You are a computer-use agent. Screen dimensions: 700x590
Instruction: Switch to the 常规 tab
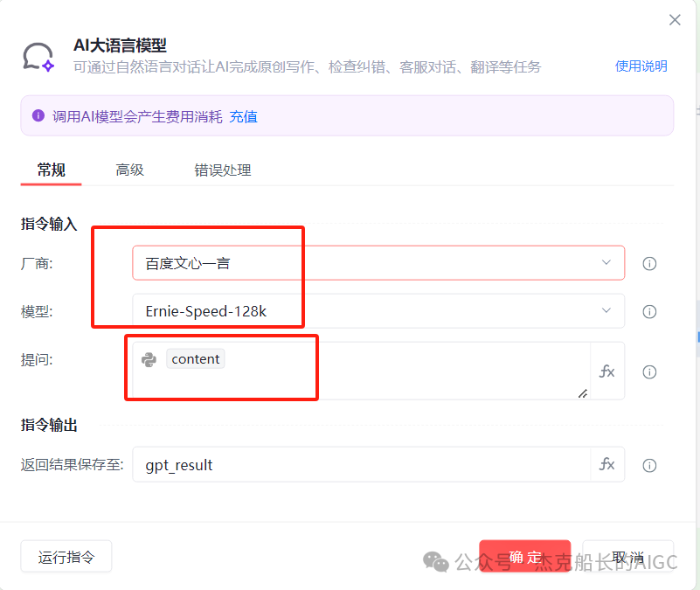51,170
